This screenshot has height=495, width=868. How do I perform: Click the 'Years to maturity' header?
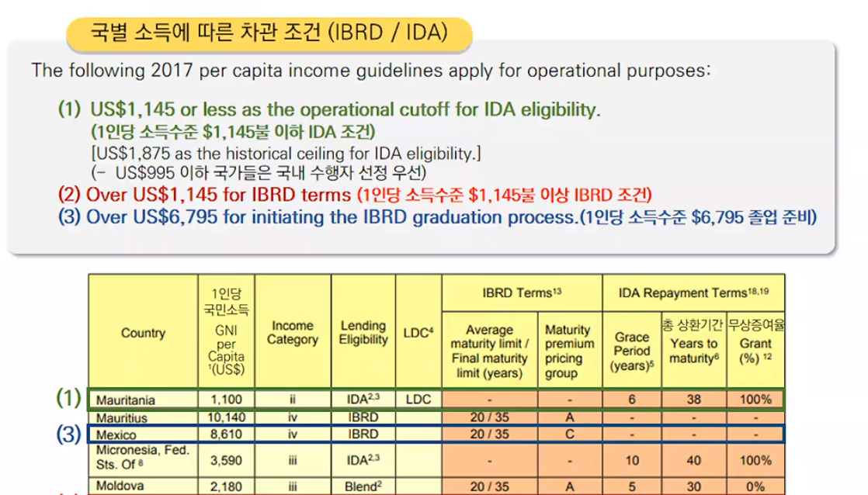point(693,351)
